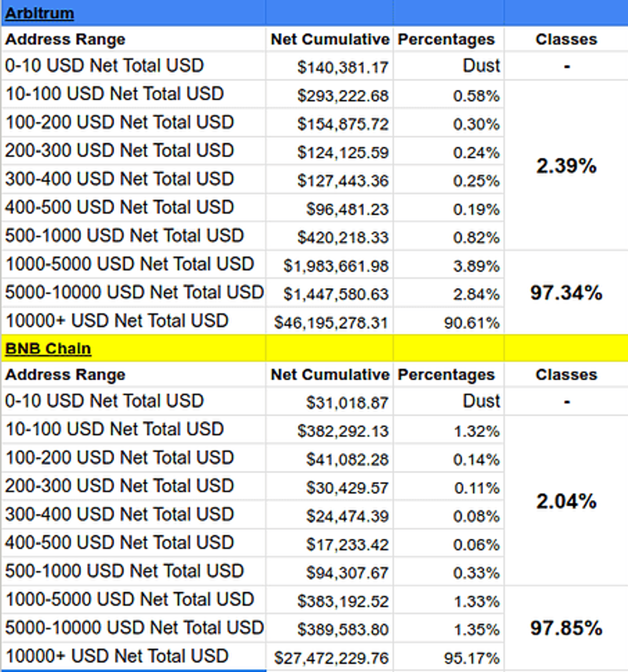Select the 97.85% class cell
This screenshot has height=672, width=628.
566,628
